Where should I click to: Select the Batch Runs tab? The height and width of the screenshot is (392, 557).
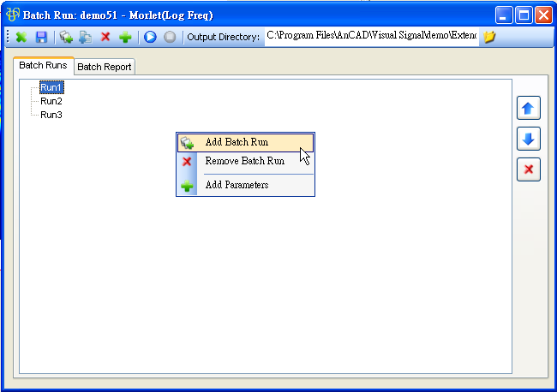[43, 66]
